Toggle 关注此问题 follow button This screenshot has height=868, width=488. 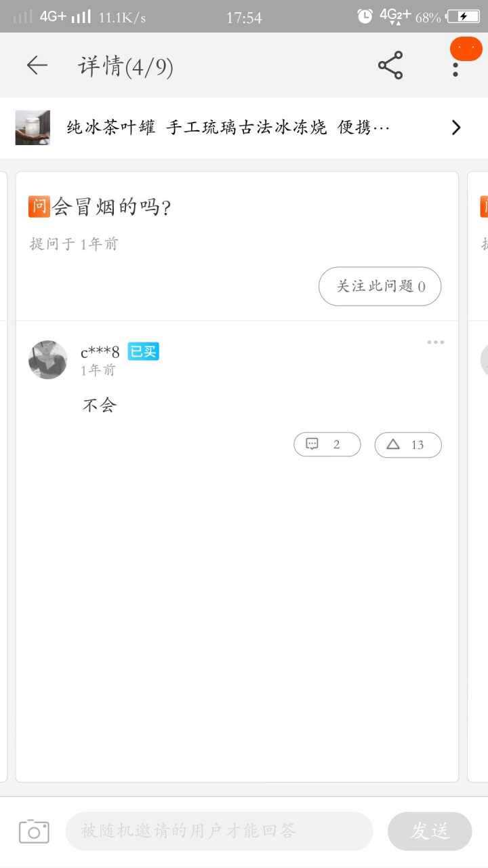click(x=380, y=286)
